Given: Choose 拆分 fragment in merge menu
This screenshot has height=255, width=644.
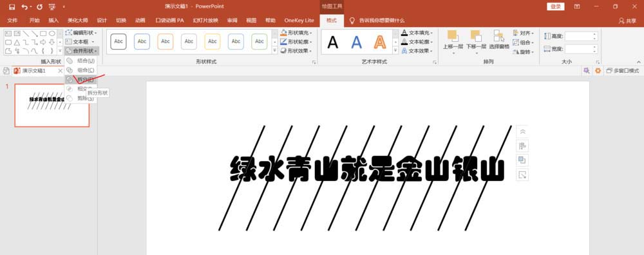Looking at the screenshot, I should click(81, 80).
